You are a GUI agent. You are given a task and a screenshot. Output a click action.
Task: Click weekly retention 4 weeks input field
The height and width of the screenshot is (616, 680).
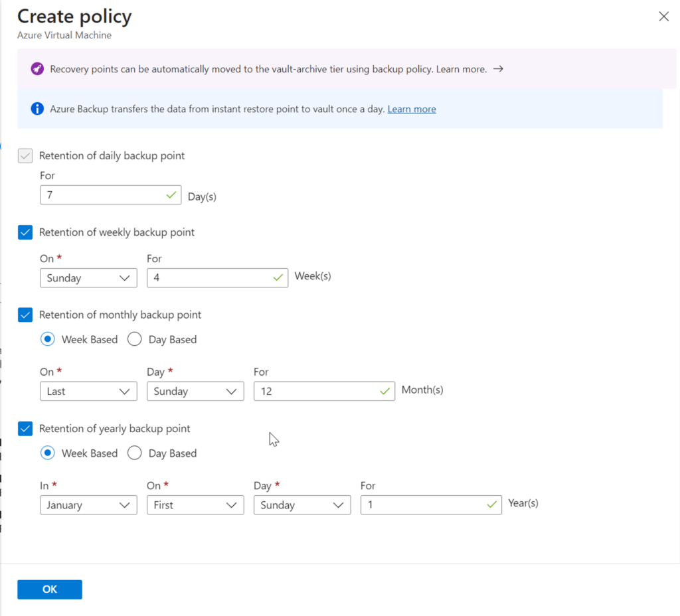coord(217,278)
